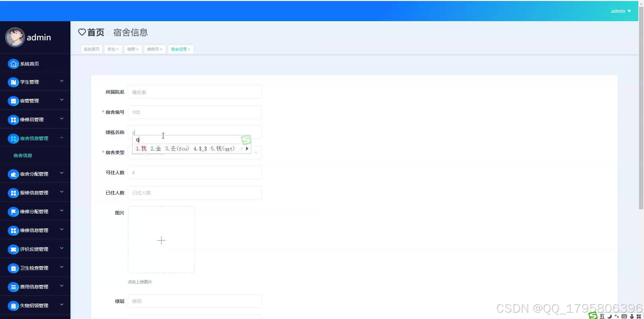Click the admin avatar picture

[x=15, y=37]
